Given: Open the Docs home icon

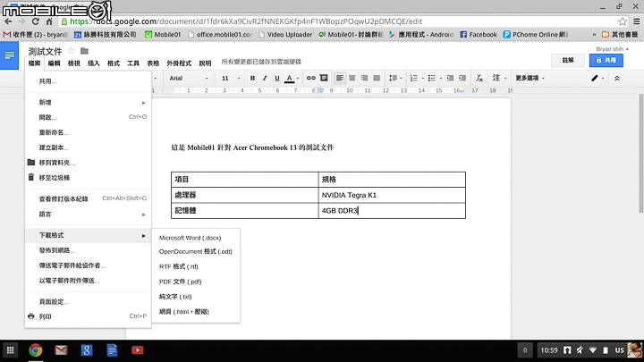Looking at the screenshot, I should [9, 55].
